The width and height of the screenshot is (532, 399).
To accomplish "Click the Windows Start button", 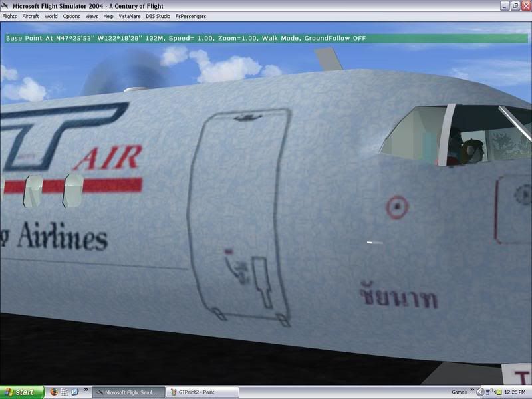I will (x=22, y=392).
